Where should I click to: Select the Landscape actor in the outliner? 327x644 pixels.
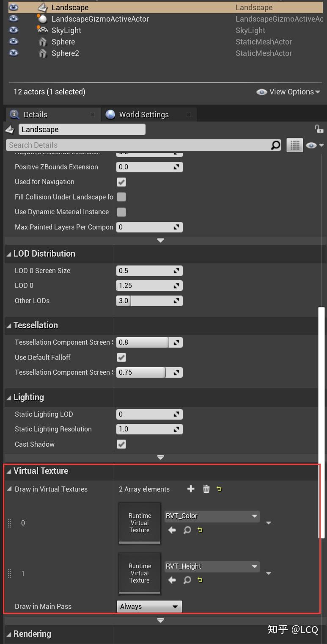pyautogui.click(x=70, y=7)
